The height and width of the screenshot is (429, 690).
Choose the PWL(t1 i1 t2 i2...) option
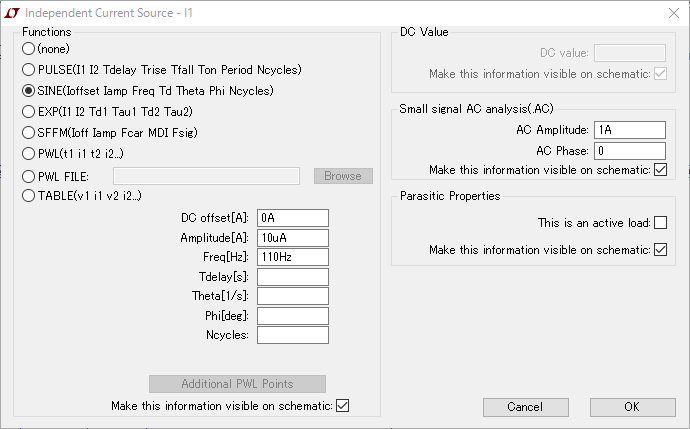tap(29, 154)
